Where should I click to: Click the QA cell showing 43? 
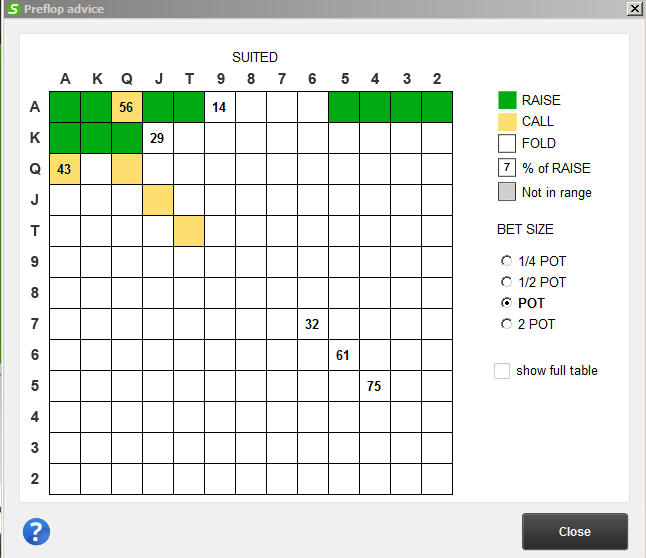[65, 169]
